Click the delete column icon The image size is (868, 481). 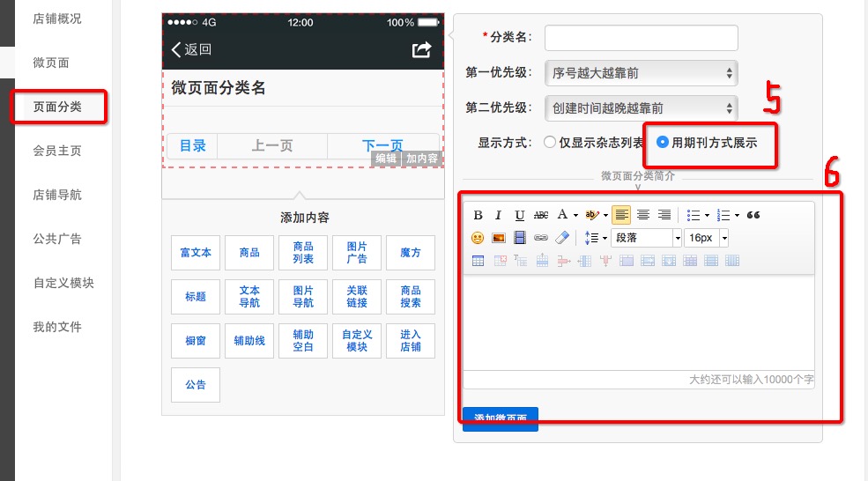coord(605,261)
